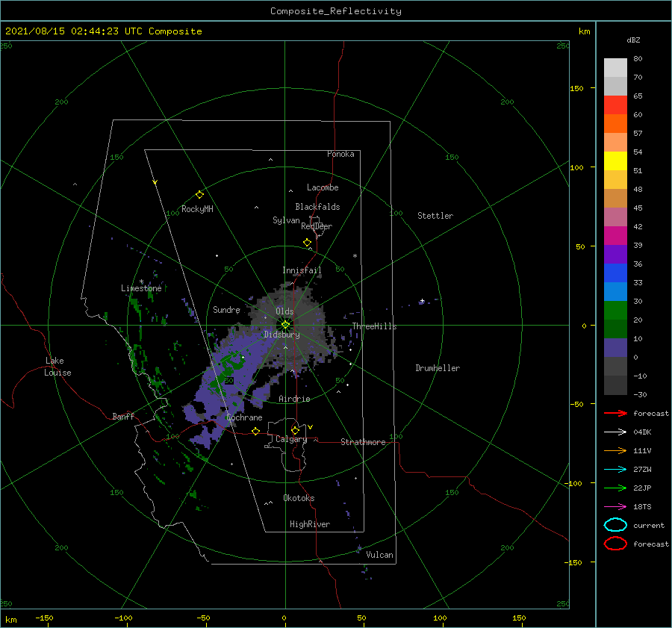Click the Okotoks town label
The image size is (672, 628).
coord(299,498)
